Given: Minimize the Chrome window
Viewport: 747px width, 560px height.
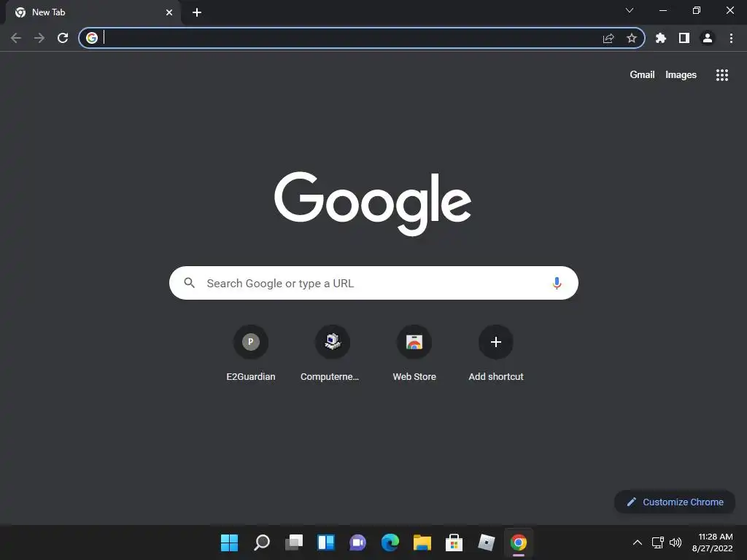Looking at the screenshot, I should point(662,10).
